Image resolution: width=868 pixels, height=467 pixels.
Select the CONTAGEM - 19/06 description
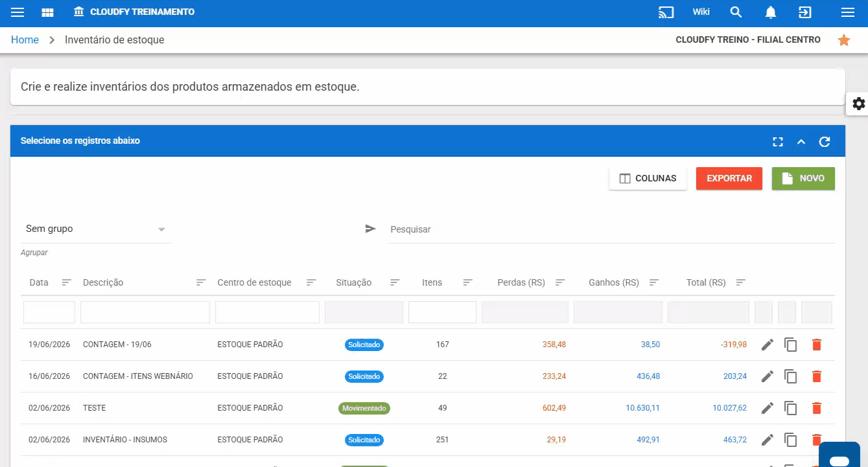tap(117, 345)
